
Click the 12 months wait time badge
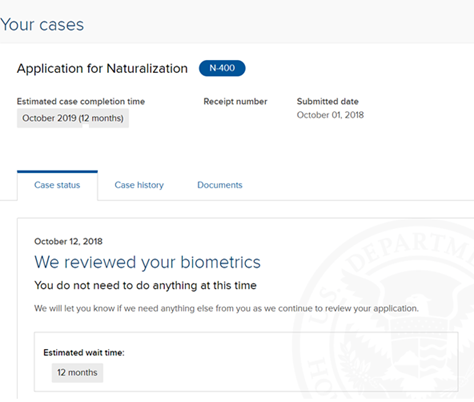pos(77,372)
